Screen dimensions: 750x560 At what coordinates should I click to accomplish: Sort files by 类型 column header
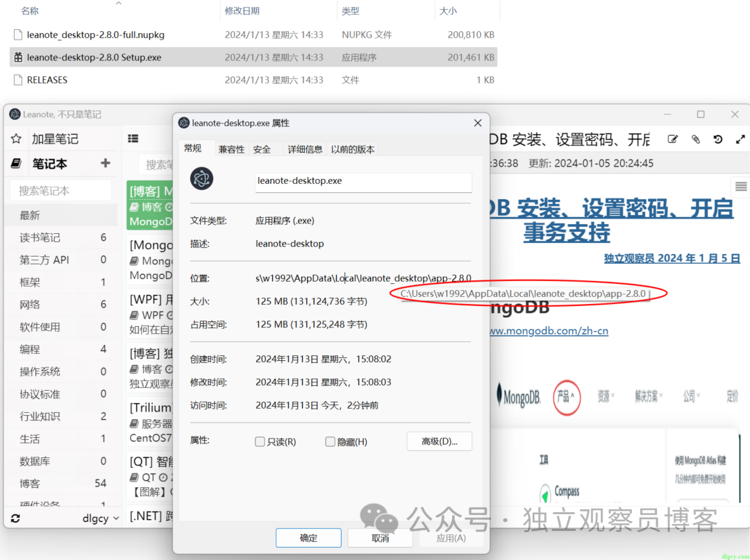[x=350, y=10]
